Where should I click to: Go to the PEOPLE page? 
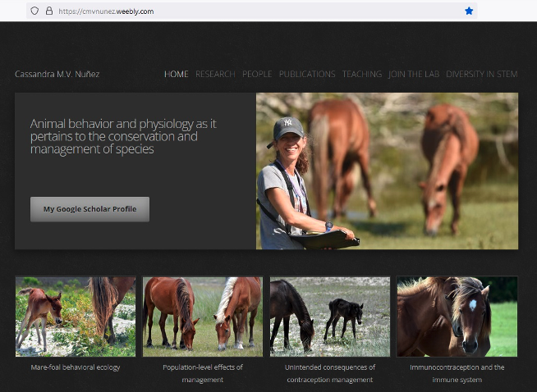coord(257,74)
